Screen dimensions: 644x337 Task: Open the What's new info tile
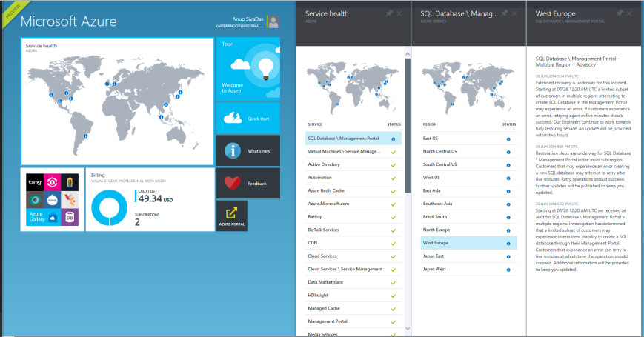pos(248,150)
